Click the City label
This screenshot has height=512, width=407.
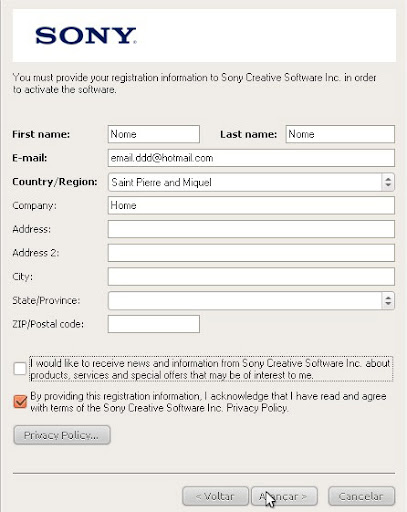[23, 277]
